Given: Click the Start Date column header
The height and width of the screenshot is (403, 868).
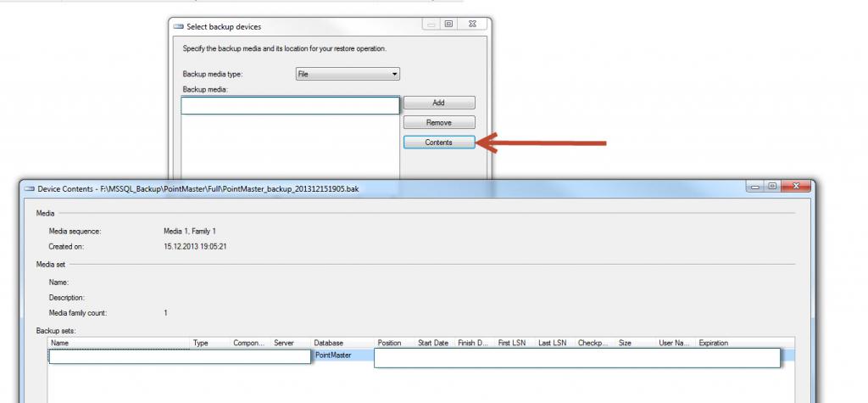Looking at the screenshot, I should (x=436, y=343).
